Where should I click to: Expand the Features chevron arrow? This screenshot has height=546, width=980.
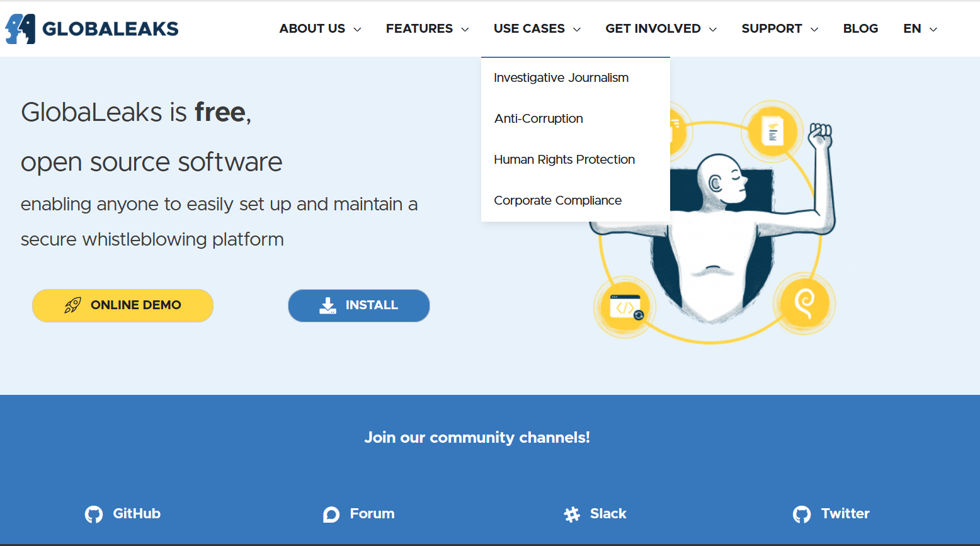465,30
